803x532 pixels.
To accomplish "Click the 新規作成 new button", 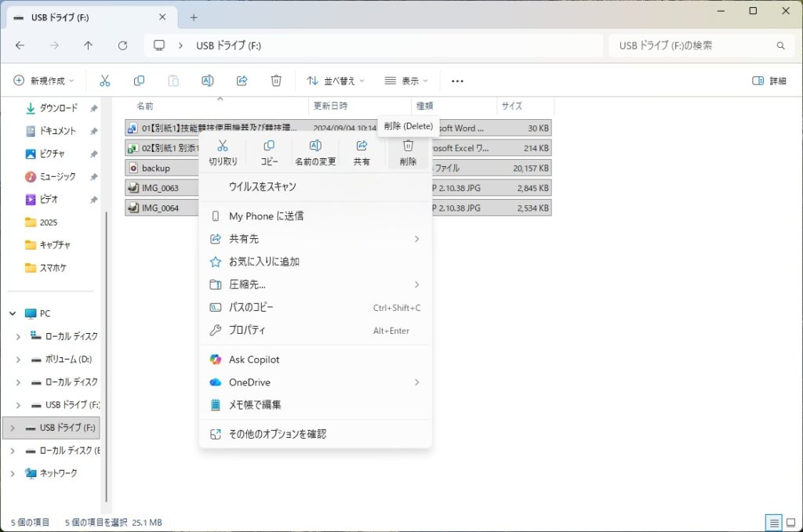I will tap(44, 81).
